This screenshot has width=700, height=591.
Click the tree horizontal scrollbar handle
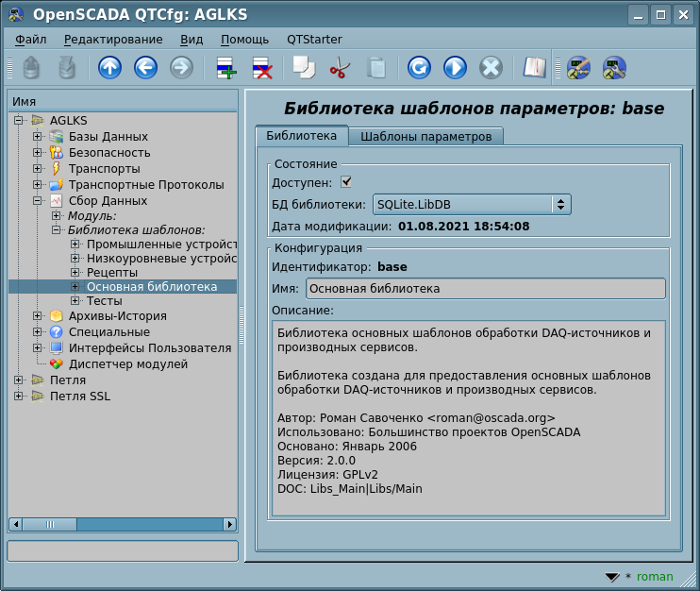pos(50,524)
